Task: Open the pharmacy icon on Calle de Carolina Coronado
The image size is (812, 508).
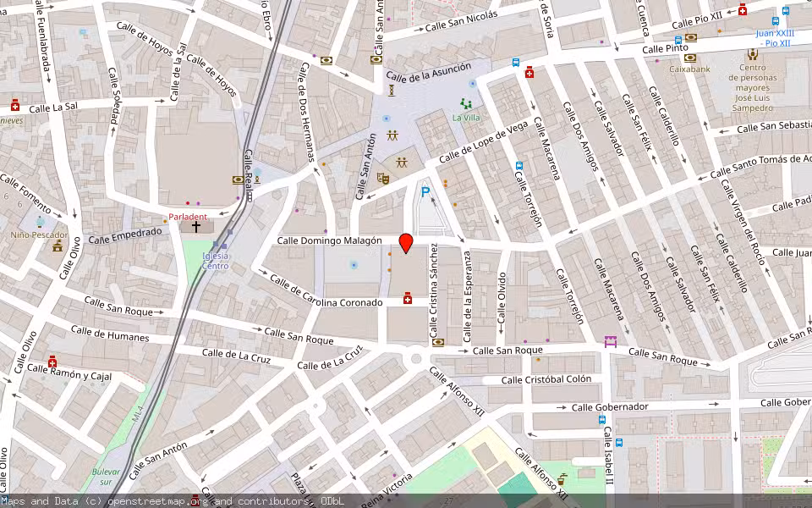Action: (x=408, y=298)
